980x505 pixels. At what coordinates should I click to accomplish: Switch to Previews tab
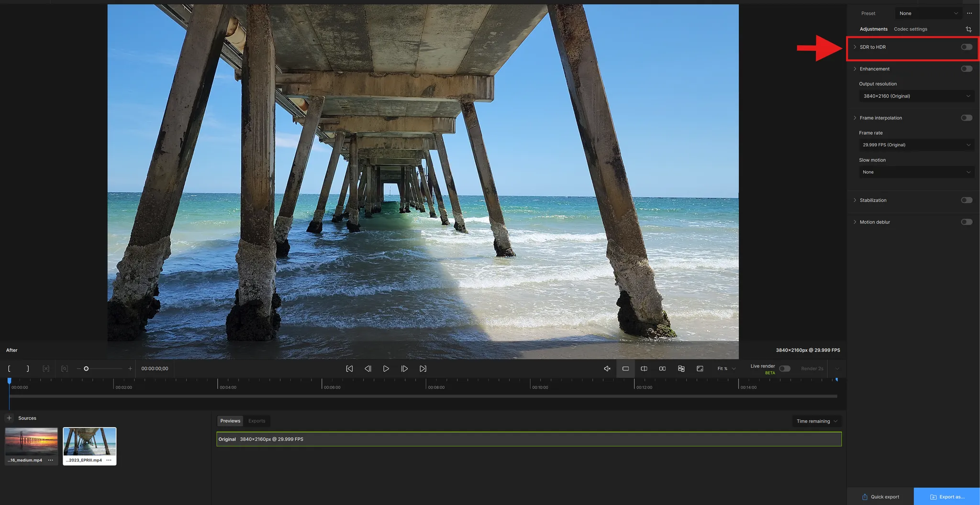tap(230, 421)
